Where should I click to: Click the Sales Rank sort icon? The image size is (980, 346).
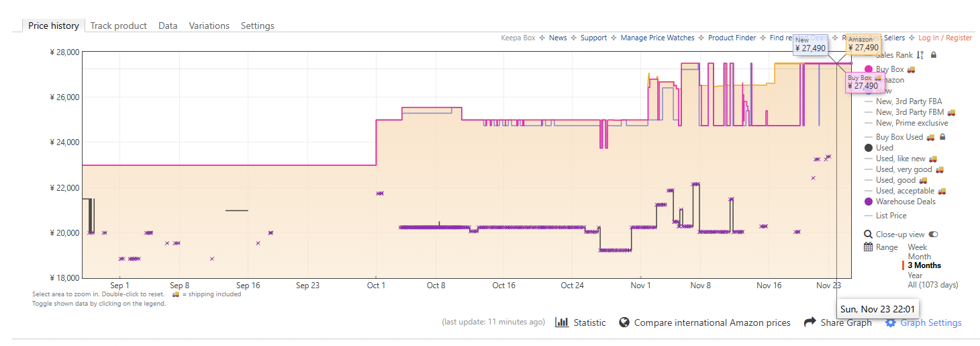(x=920, y=55)
